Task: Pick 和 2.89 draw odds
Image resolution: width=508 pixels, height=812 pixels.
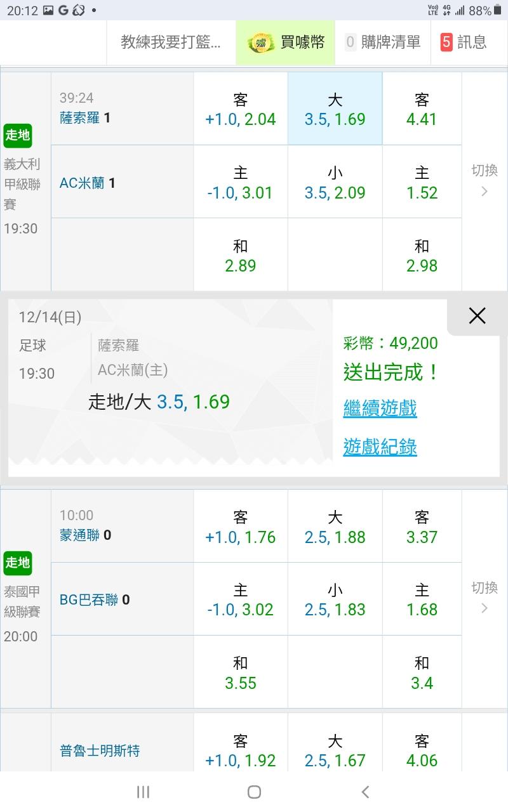Action: point(240,256)
